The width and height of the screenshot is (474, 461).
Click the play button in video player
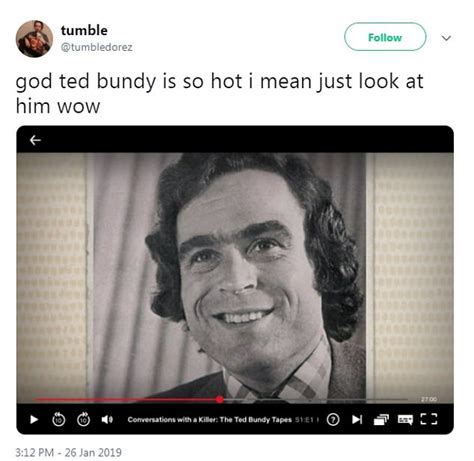pyautogui.click(x=34, y=419)
